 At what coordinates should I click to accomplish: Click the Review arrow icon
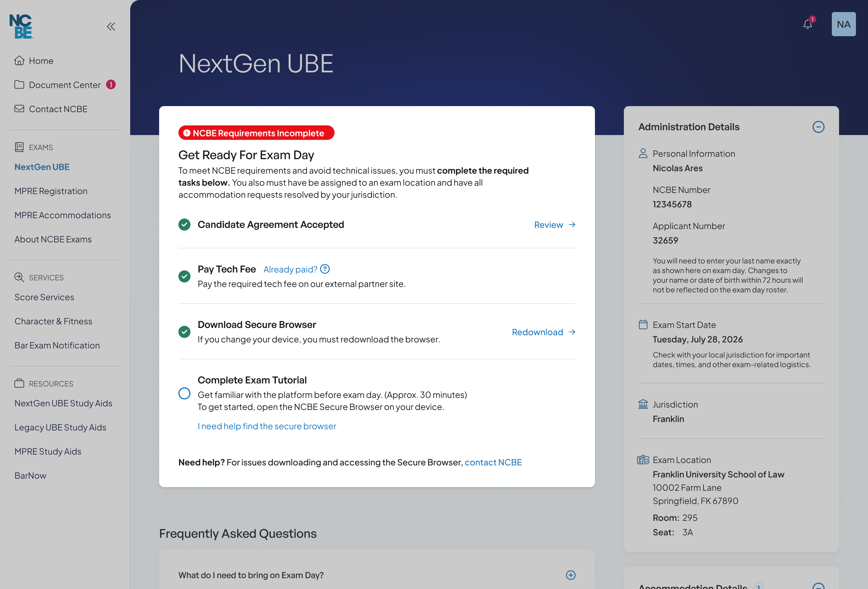point(572,225)
